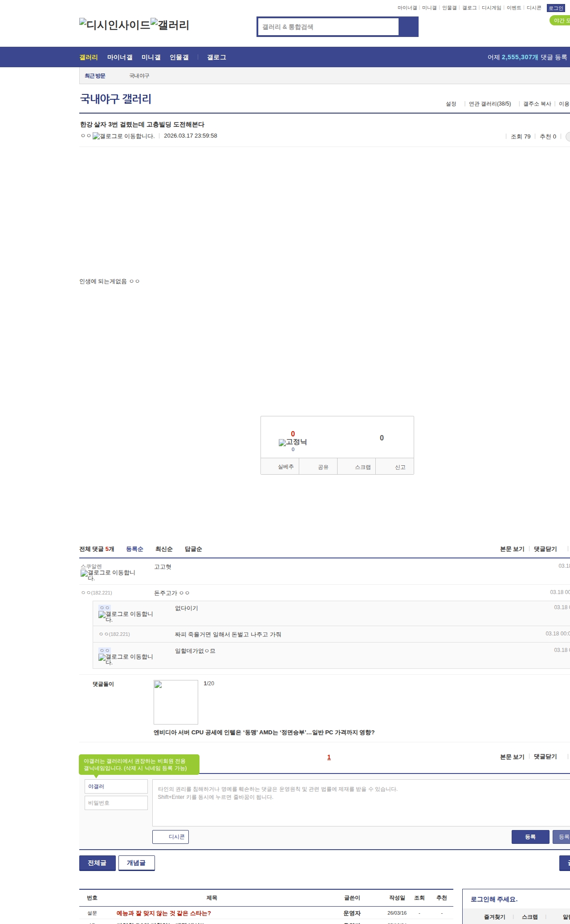
Task: Click the comment text '고고혓'
Action: point(163,567)
